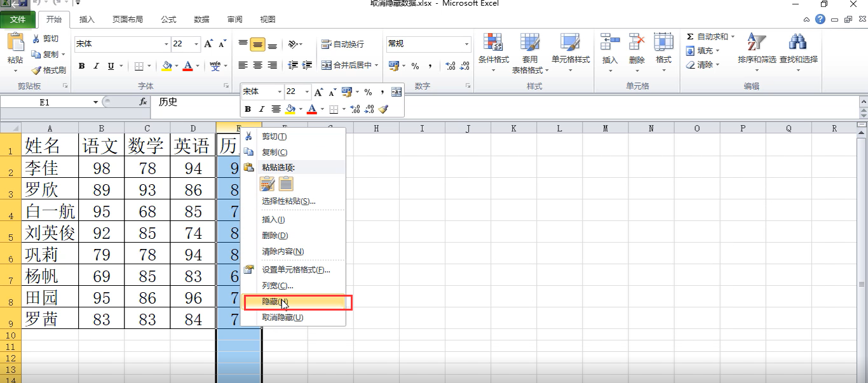Viewport: 868px width, 383px height.
Task: Open the number format 常规 dropdown
Action: (x=466, y=44)
